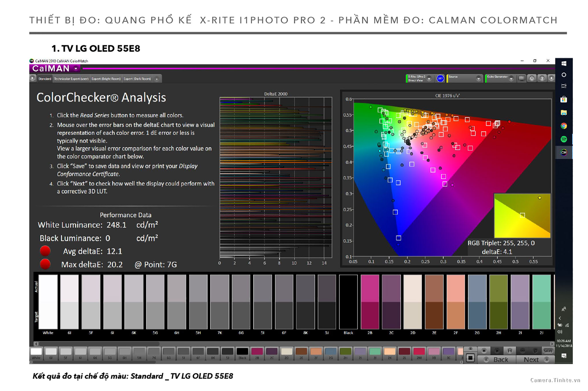This screenshot has width=588, height=391.
Task: Click the comparison chart horizontal scrollbar
Action: click(99, 344)
